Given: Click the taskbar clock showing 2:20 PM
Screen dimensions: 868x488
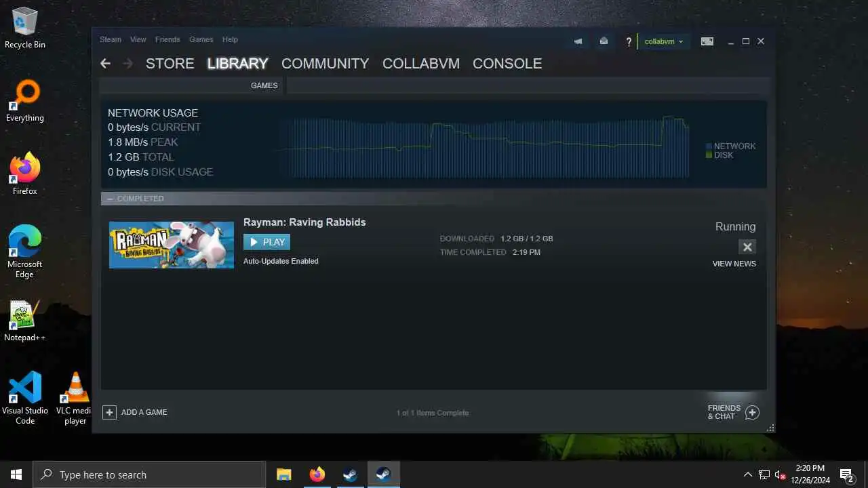Looking at the screenshot, I should tap(810, 468).
